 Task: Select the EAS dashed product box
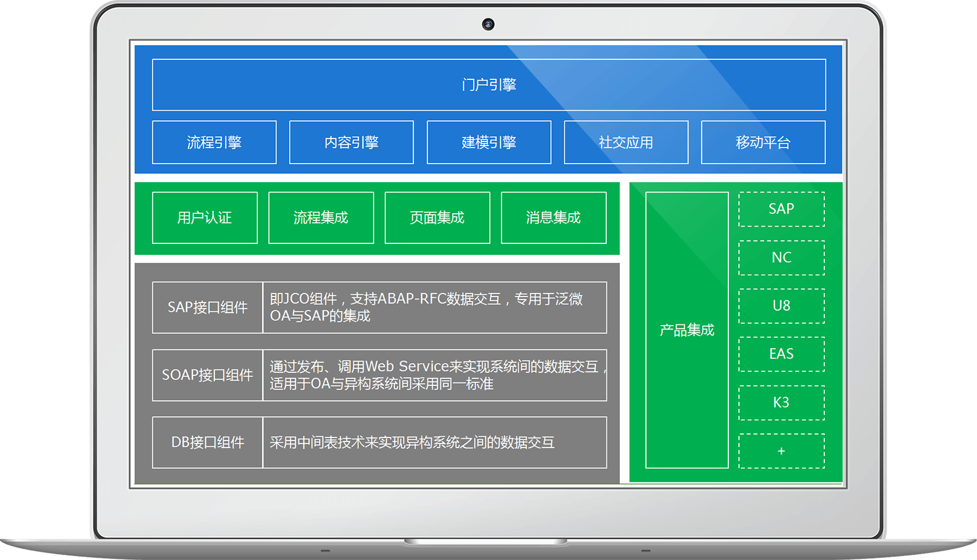tap(781, 354)
